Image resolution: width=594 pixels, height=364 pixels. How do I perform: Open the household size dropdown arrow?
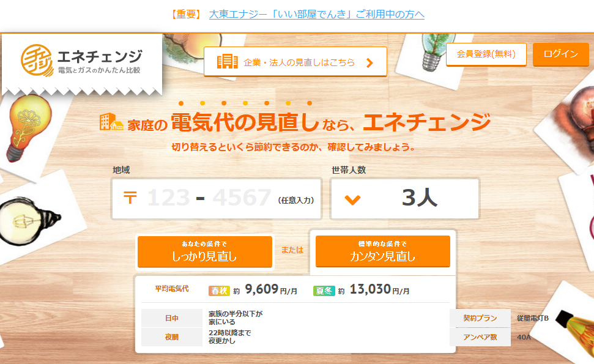point(352,199)
